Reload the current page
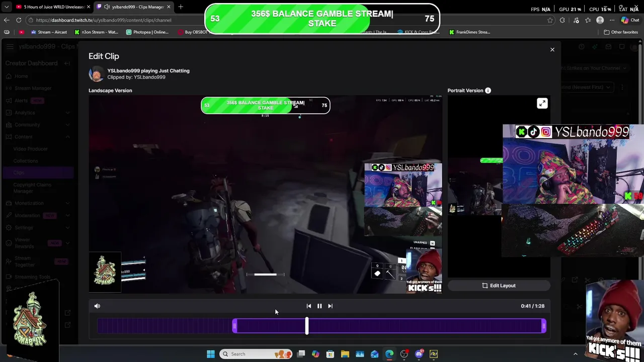The height and width of the screenshot is (362, 644). click(x=19, y=20)
